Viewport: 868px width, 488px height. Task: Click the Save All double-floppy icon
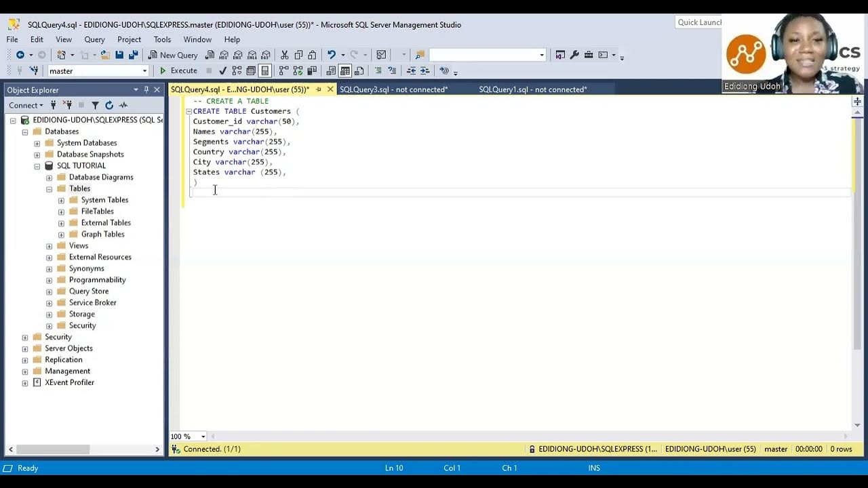(133, 55)
